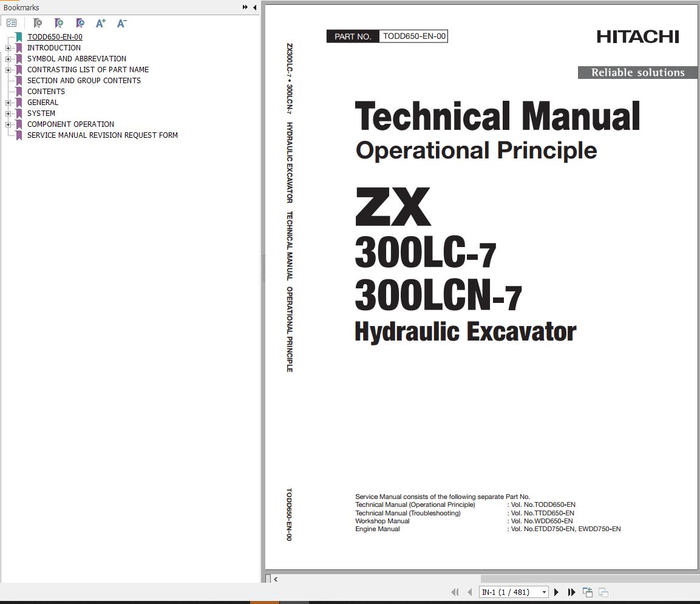Collapse the Bookmarks panel with left arrow
700x604 pixels.
pyautogui.click(x=254, y=7)
